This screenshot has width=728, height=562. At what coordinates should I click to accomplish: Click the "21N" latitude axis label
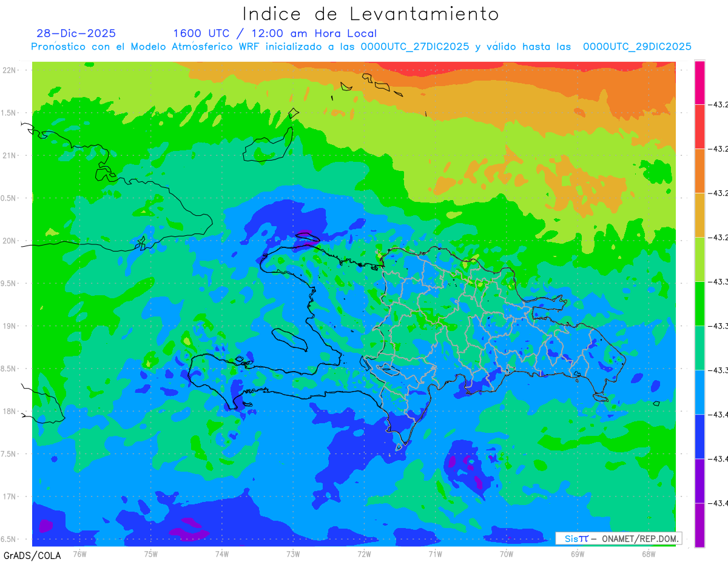10,155
